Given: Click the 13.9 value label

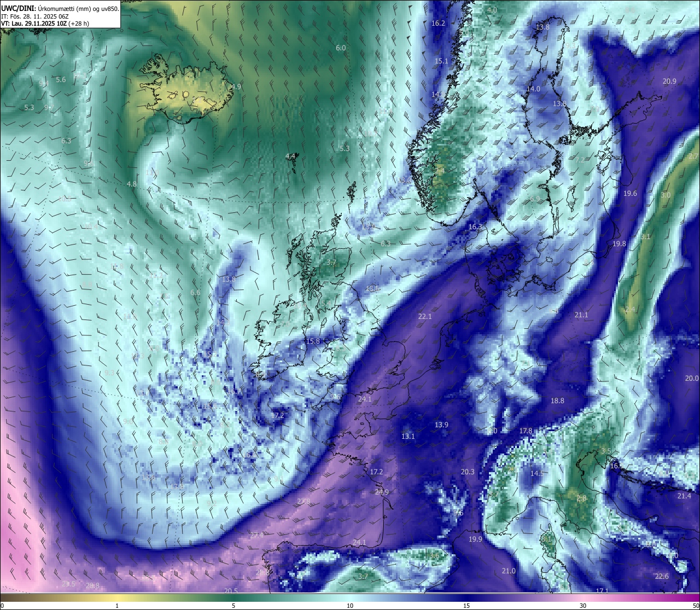Looking at the screenshot, I should [441, 425].
